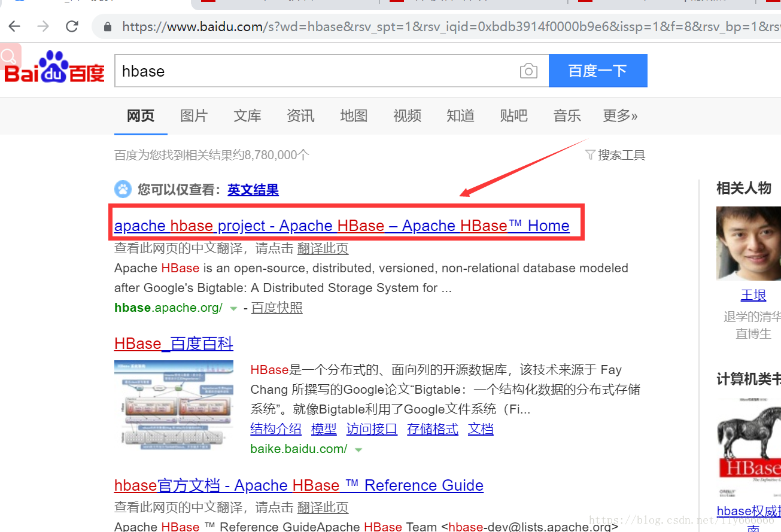Click the browser address bar URL
Image resolution: width=781 pixels, height=532 pixels.
[451, 27]
